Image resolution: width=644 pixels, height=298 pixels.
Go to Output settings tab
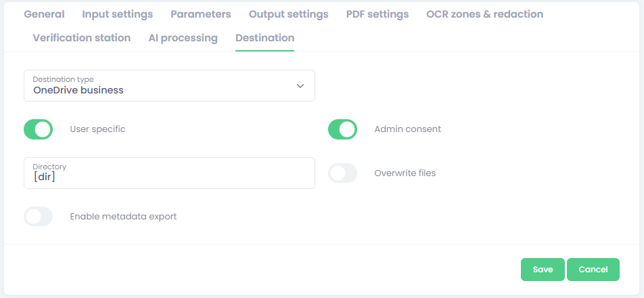288,14
